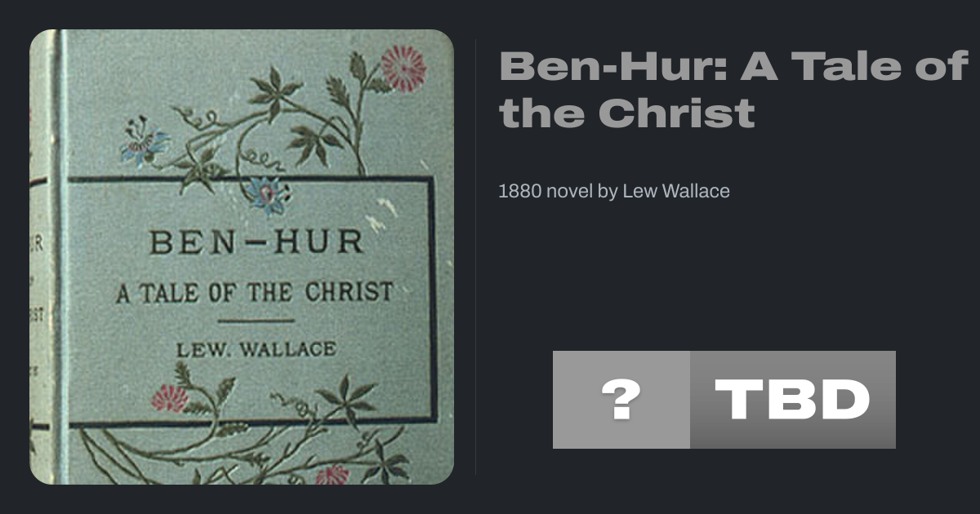Viewport: 980px width, 514px height.
Task: Click the large red flower on the cover
Action: click(x=403, y=68)
